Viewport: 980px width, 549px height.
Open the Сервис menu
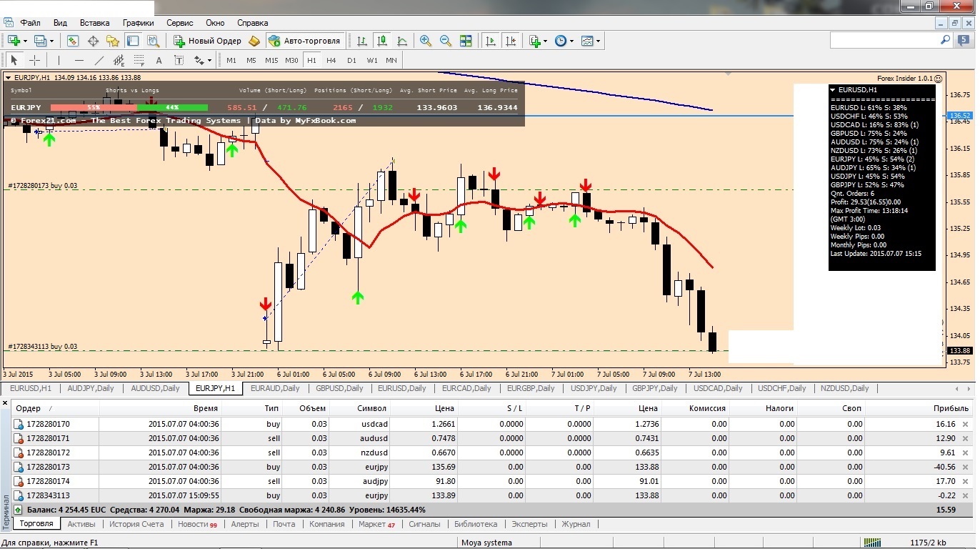[x=180, y=23]
